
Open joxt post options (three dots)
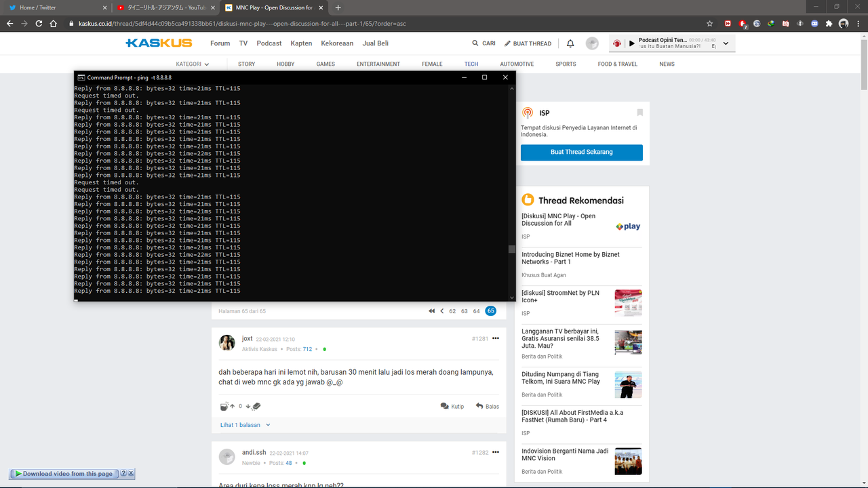[x=496, y=338]
